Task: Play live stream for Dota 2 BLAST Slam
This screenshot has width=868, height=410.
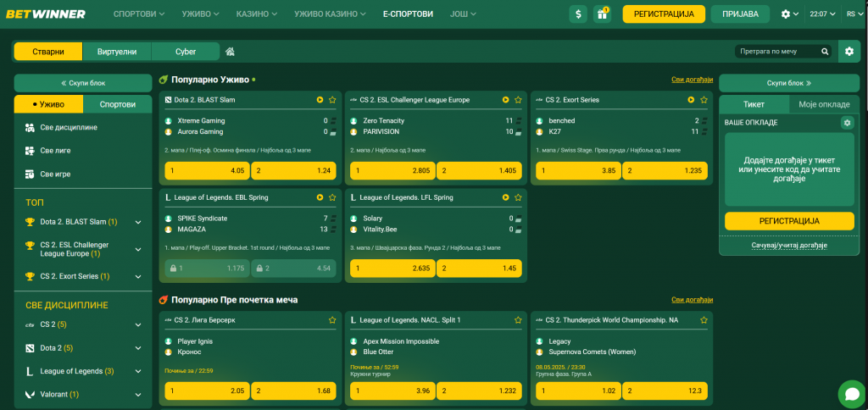Action: tap(320, 100)
